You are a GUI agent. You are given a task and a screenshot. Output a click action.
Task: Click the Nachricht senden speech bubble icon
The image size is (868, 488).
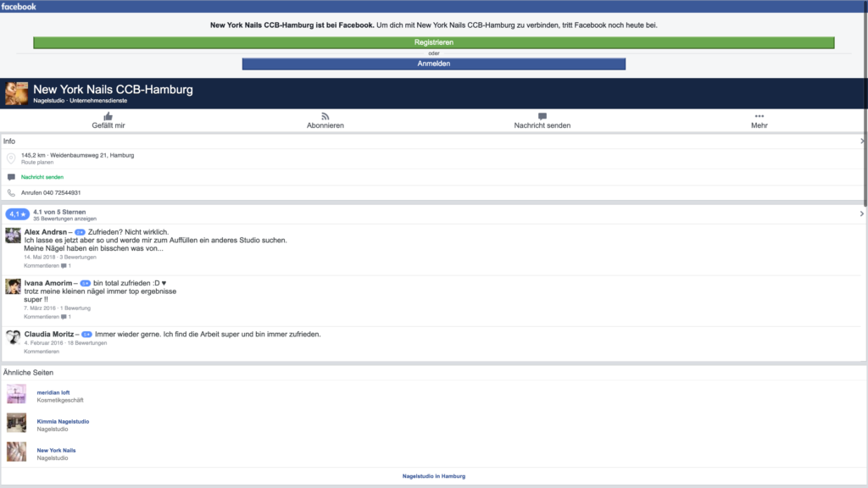pyautogui.click(x=542, y=116)
